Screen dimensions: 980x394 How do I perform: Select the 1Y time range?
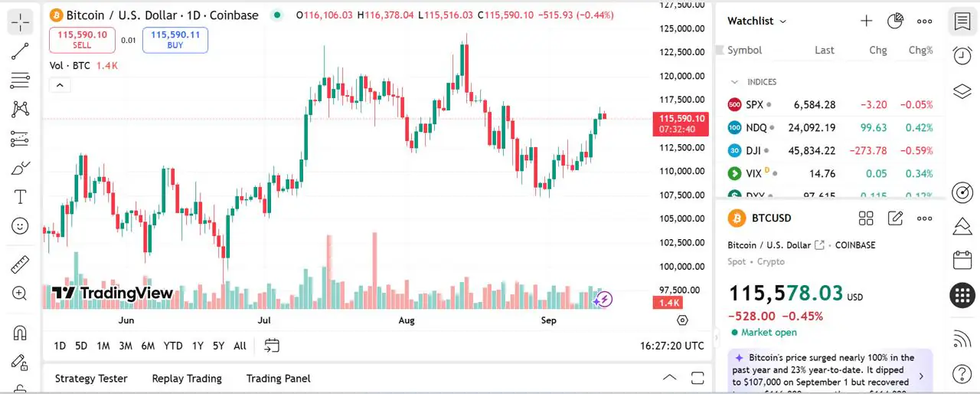coord(198,346)
